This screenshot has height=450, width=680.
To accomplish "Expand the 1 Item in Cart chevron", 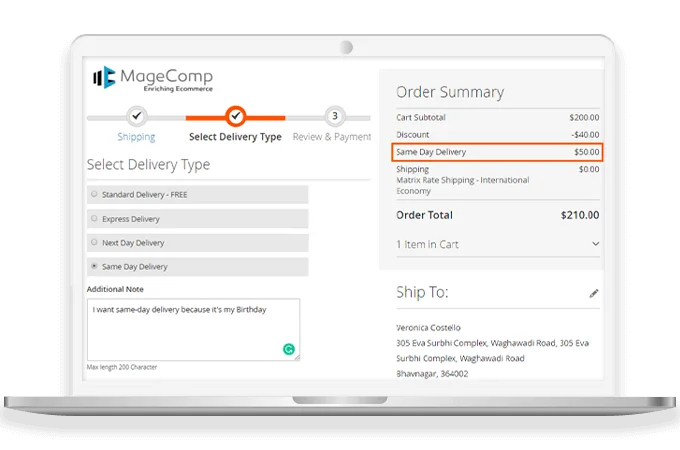I will coord(595,244).
